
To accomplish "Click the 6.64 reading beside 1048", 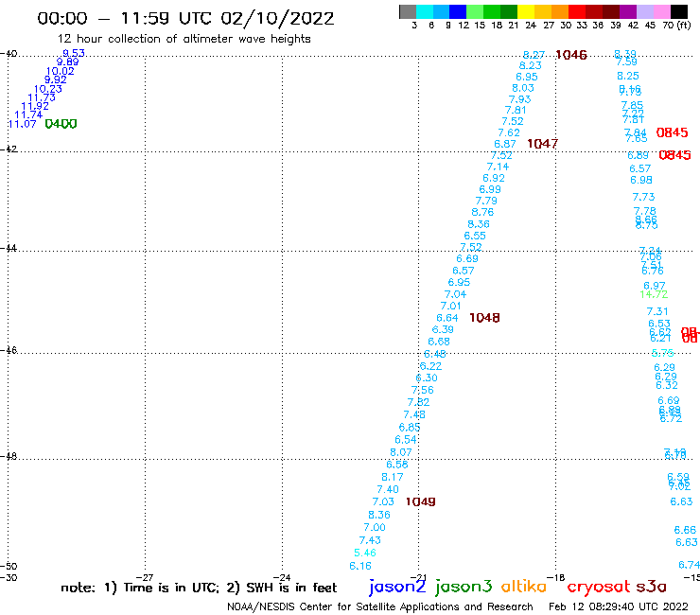I will [x=447, y=318].
